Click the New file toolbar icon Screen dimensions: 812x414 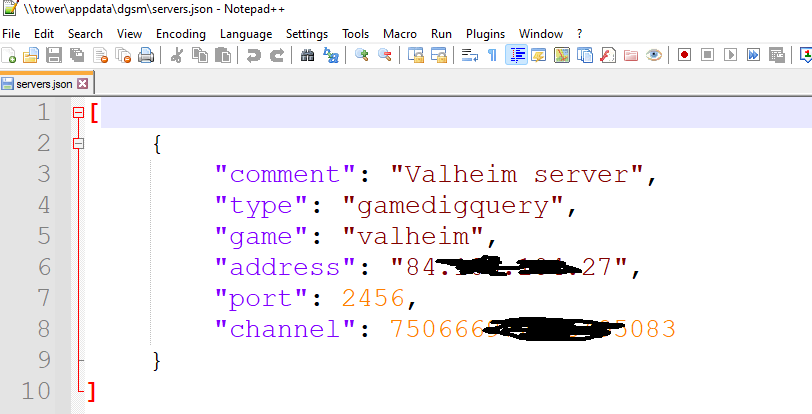(x=9, y=54)
